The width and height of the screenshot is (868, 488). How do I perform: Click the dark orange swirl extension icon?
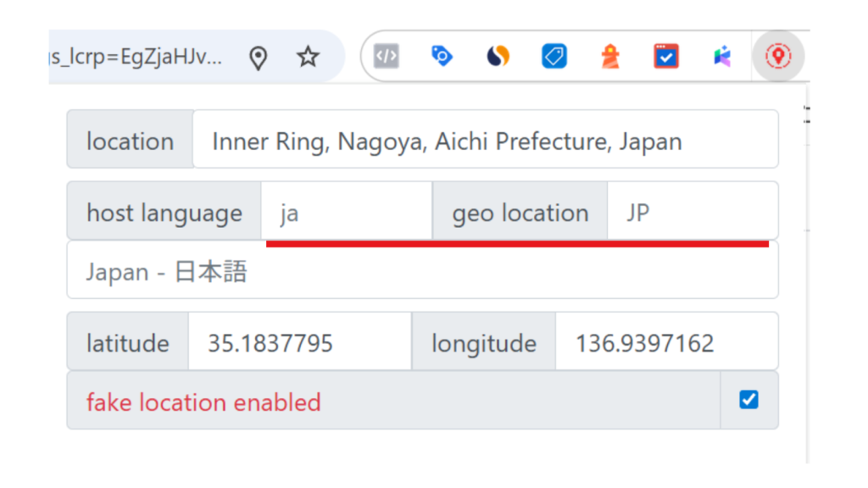(x=498, y=57)
